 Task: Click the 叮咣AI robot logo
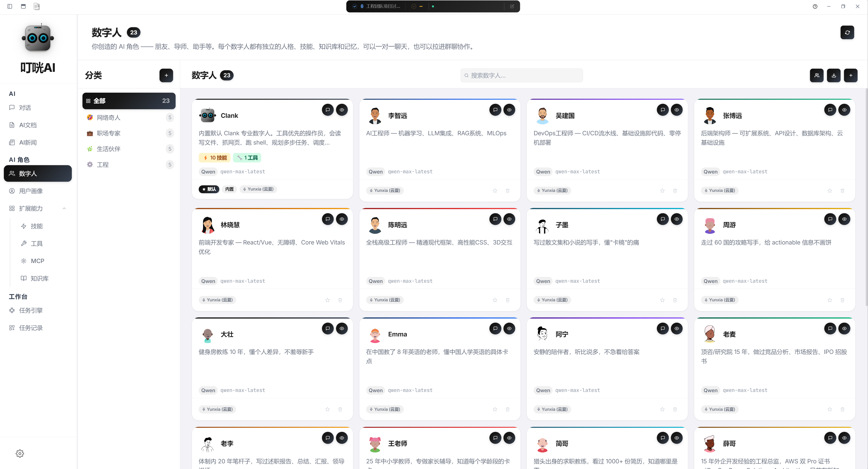[x=38, y=38]
